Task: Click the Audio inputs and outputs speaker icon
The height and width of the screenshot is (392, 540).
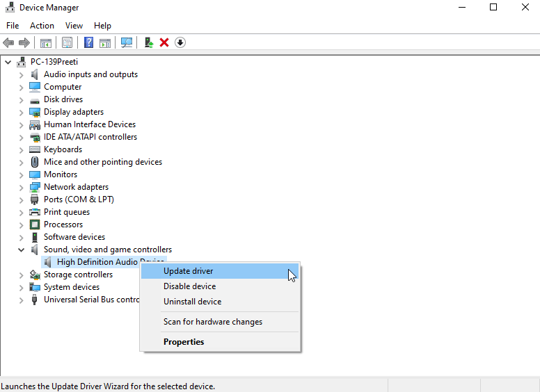Action: point(34,74)
